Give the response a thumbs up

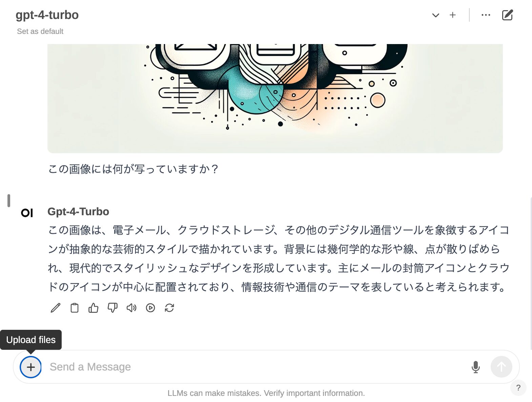point(94,308)
